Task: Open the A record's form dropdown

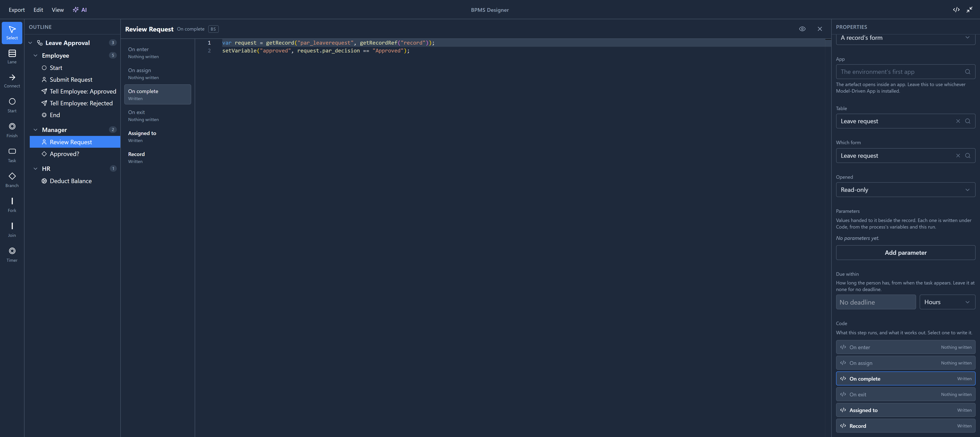Action: (905, 38)
